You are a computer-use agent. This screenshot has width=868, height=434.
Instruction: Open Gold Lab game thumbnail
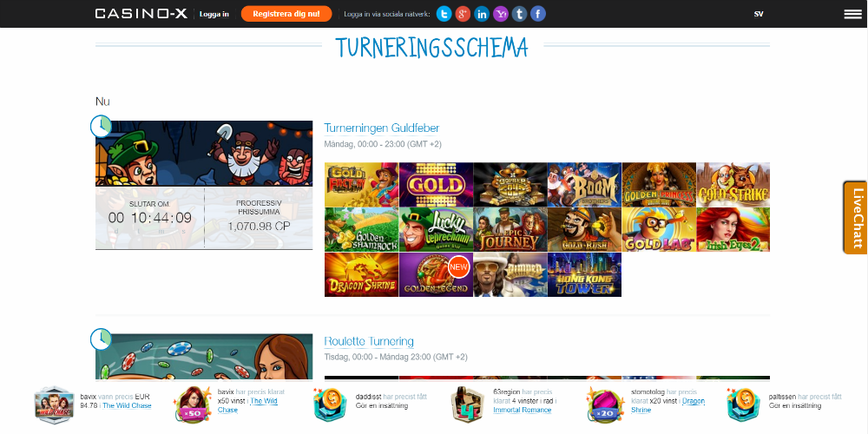click(659, 230)
